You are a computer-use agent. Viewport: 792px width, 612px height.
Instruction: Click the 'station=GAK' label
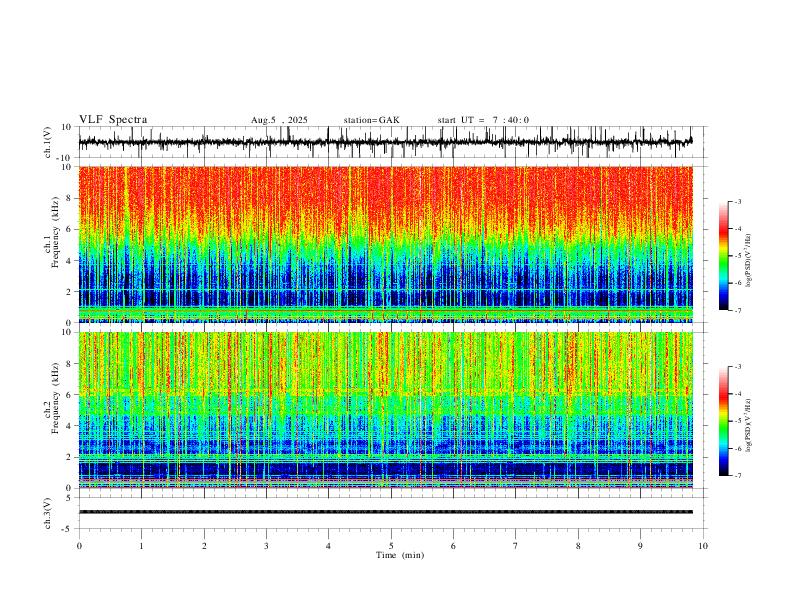tap(371, 120)
